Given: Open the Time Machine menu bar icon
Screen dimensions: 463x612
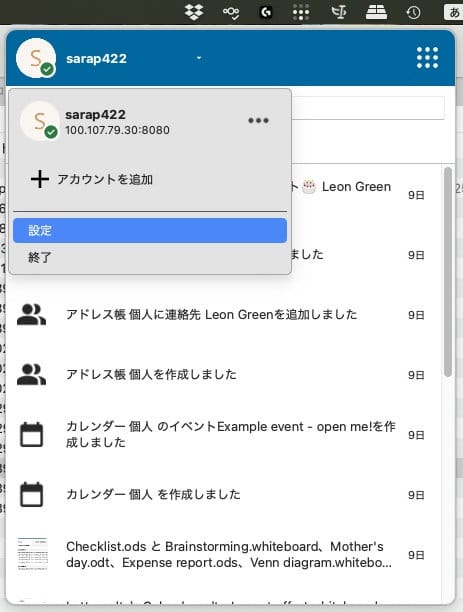Looking at the screenshot, I should tap(413, 12).
